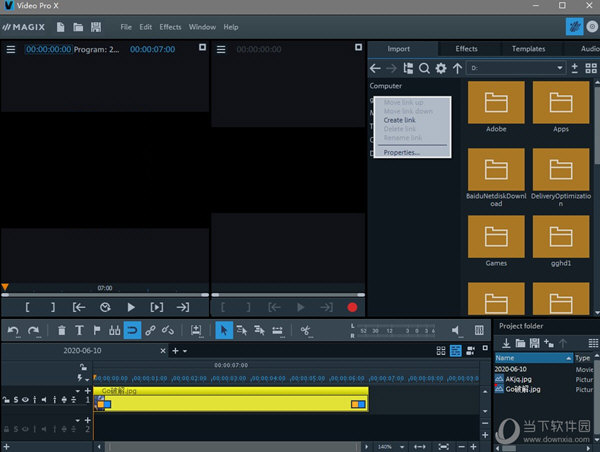600x452 pixels.
Task: Play the program monitor
Action: pos(131,307)
